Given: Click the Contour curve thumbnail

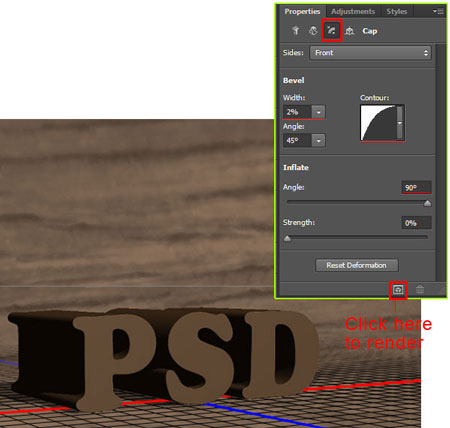Looking at the screenshot, I should pos(378,123).
